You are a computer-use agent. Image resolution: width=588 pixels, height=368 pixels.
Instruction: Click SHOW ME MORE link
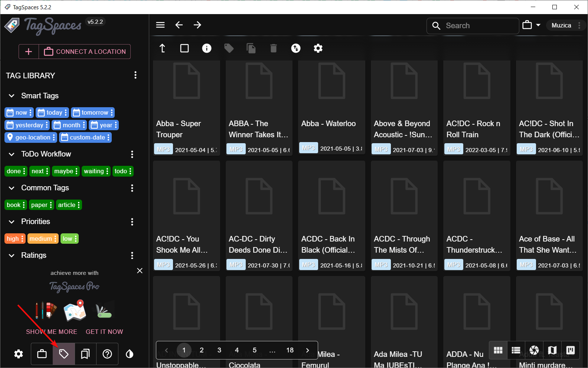[x=52, y=332]
